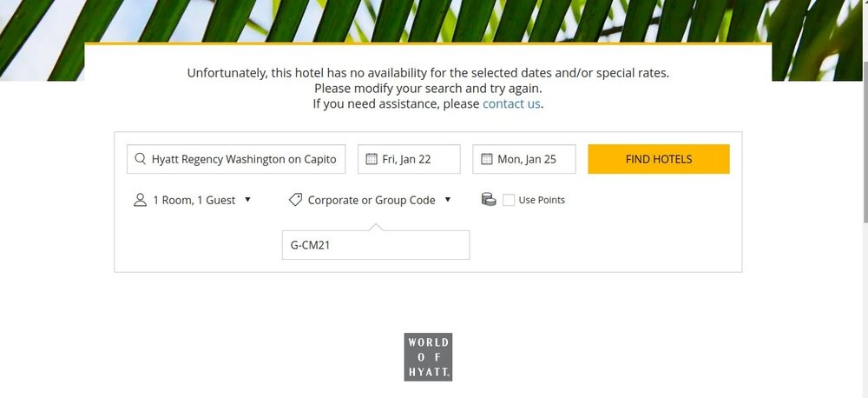
Task: Click the check-out calendar icon
Action: click(x=486, y=159)
